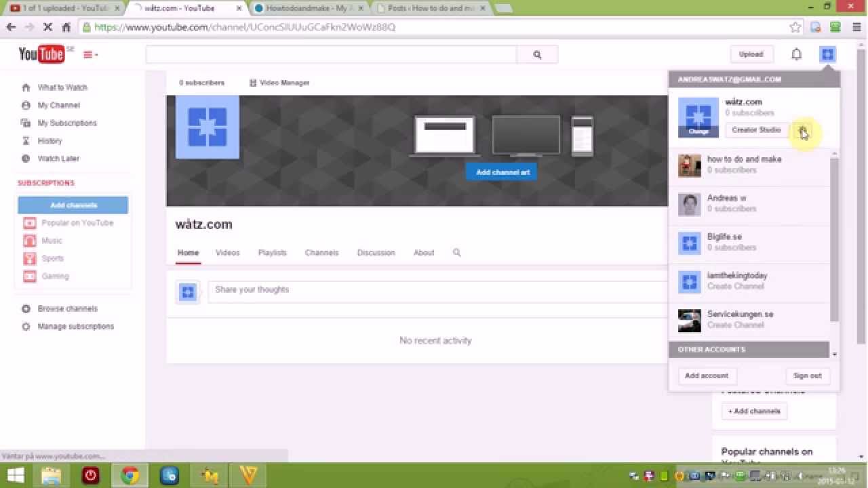This screenshot has height=488, width=868.
Task: Click Manage subscriptions
Action: tap(75, 326)
